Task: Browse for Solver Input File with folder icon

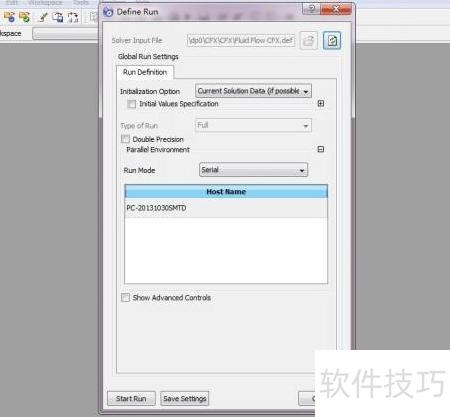Action: (x=309, y=41)
